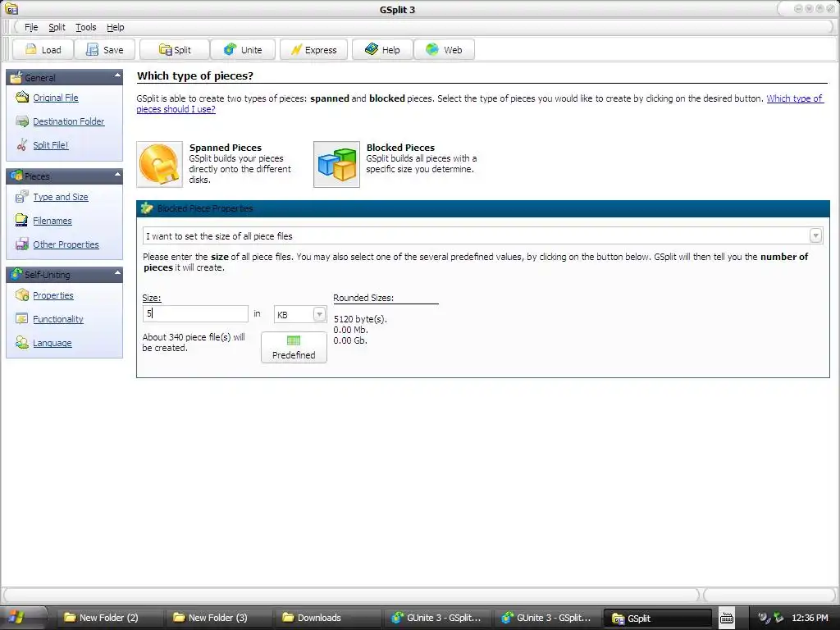Switch to New Folder (3) taskbar window
Viewport: 840px width, 630px height.
click(x=217, y=618)
